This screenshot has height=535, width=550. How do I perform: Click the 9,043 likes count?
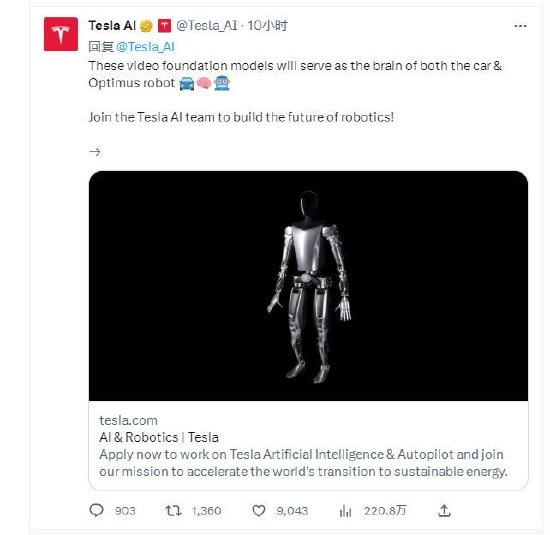292,511
